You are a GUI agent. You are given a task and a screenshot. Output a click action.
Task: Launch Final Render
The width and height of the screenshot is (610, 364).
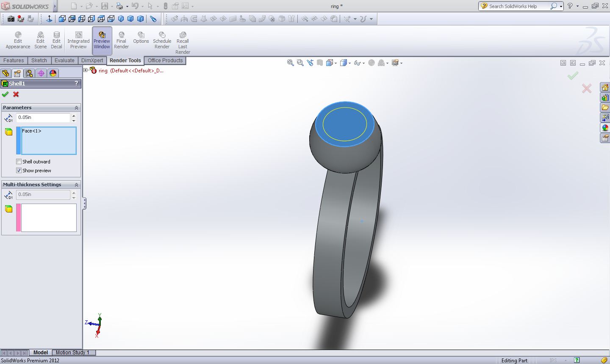pos(121,40)
